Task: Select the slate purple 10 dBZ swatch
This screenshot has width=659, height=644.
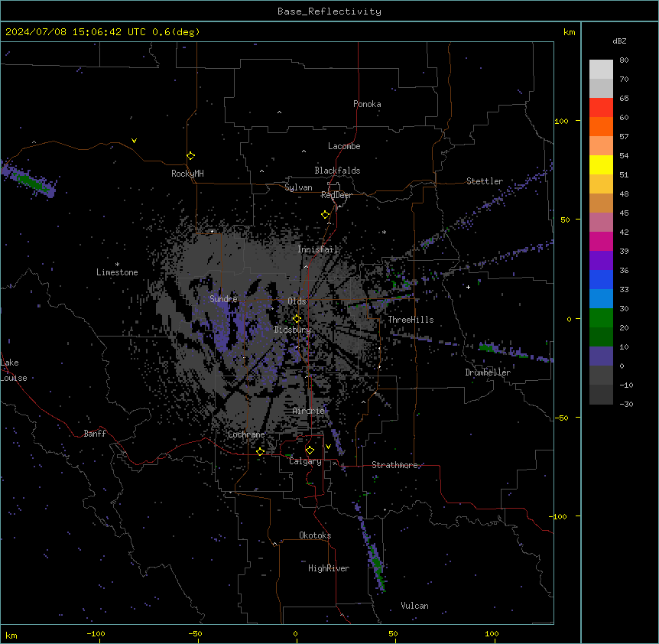Action: pyautogui.click(x=601, y=356)
